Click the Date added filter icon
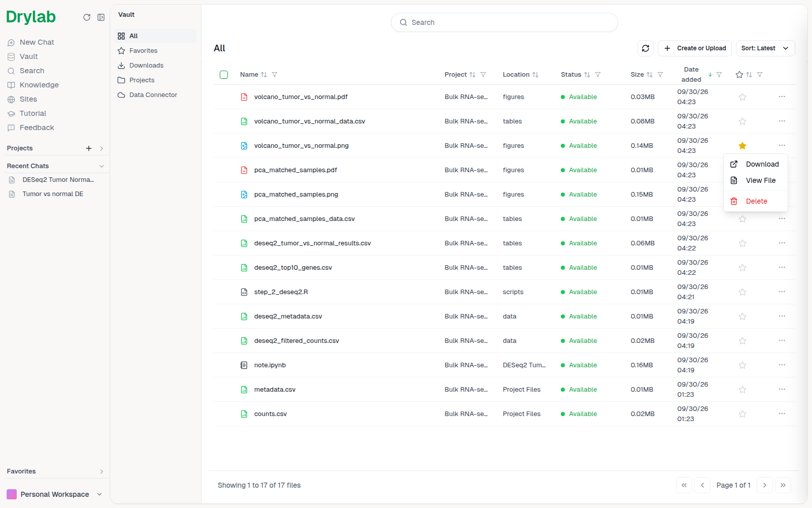The width and height of the screenshot is (812, 508). (719, 75)
